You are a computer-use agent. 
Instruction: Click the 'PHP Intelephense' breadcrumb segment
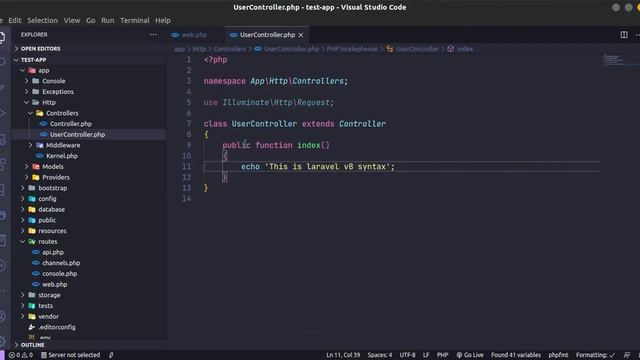click(x=352, y=49)
